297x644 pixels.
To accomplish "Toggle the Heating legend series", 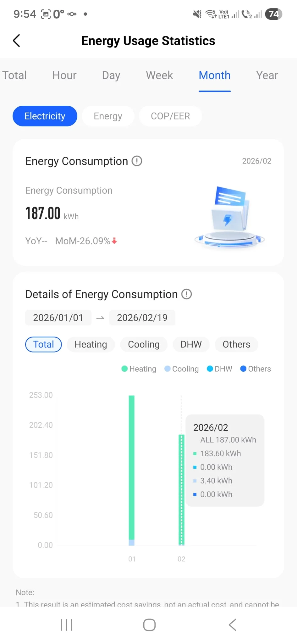I will coord(139,369).
